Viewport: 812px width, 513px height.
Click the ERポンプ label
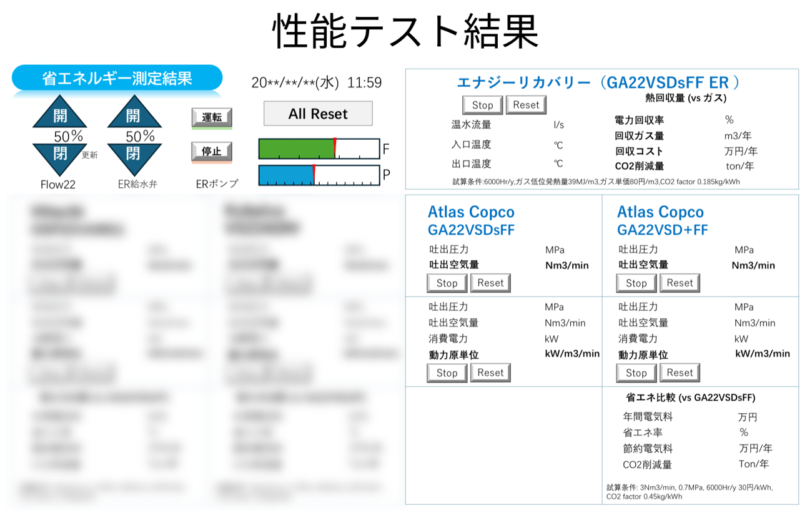point(216,184)
